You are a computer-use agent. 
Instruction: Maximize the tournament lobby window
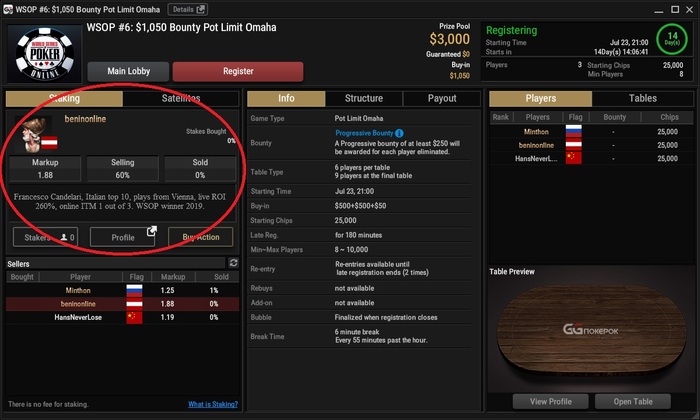(675, 9)
